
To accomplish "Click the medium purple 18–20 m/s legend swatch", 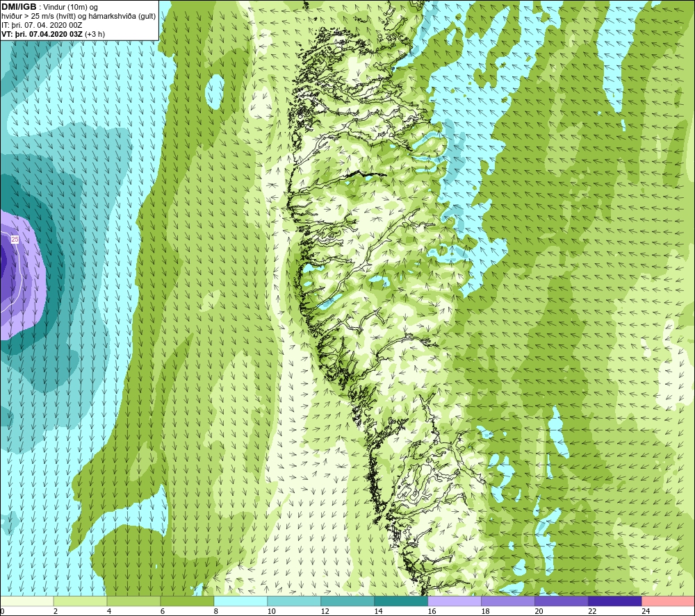I will [508, 601].
